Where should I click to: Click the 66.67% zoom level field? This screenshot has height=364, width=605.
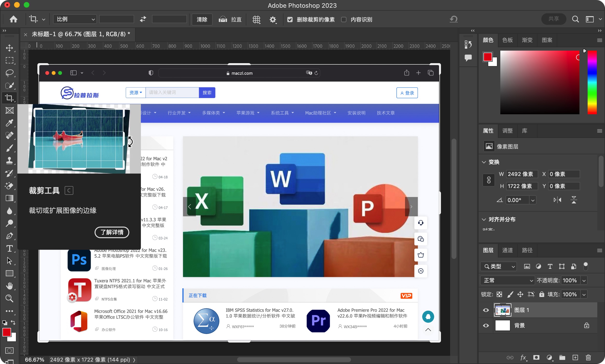(34, 360)
